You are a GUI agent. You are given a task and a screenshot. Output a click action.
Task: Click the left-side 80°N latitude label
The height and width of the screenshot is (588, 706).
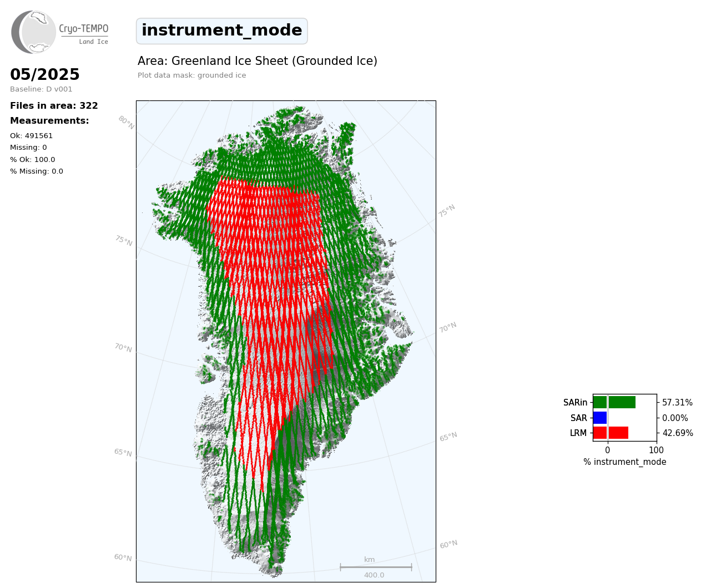(x=126, y=123)
